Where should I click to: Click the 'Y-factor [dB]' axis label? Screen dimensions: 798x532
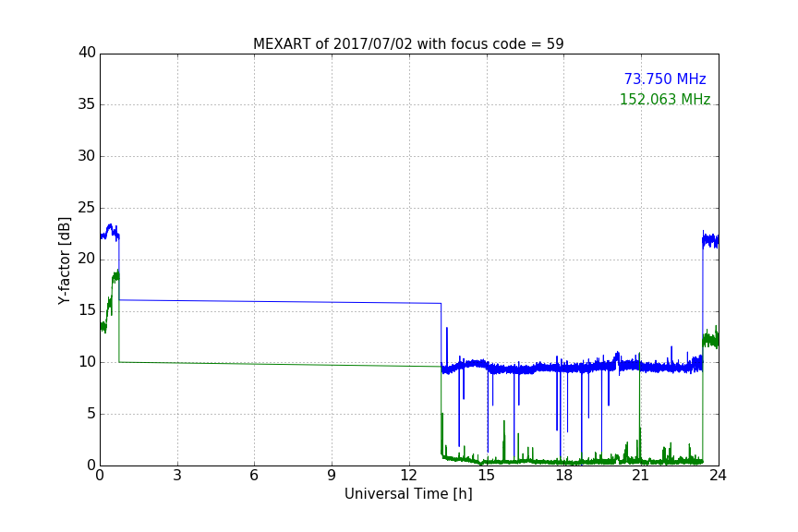64,260
